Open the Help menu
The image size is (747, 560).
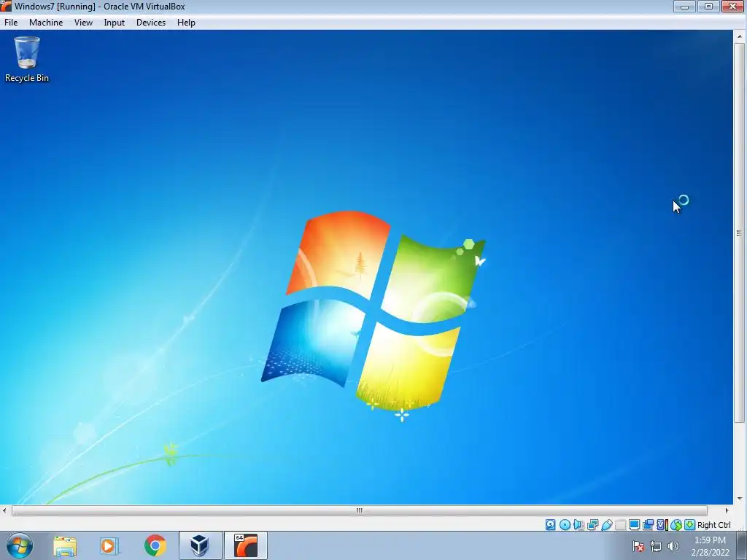(x=186, y=23)
